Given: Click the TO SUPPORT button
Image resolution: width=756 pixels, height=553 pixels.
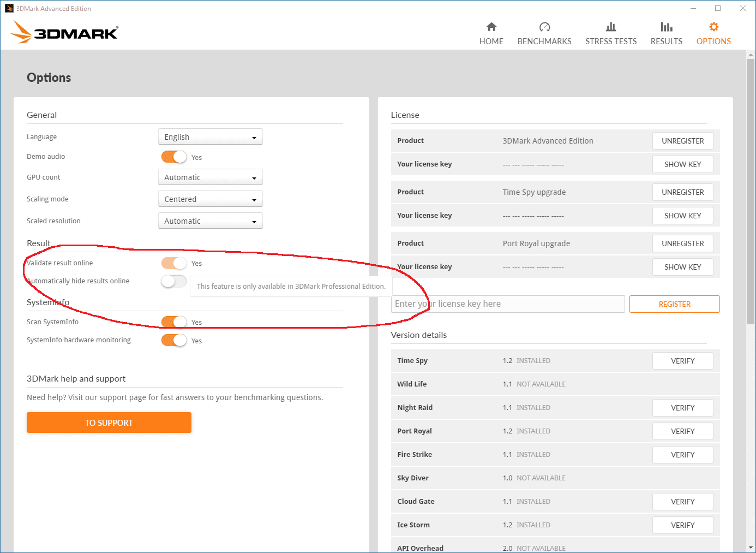Looking at the screenshot, I should click(109, 423).
